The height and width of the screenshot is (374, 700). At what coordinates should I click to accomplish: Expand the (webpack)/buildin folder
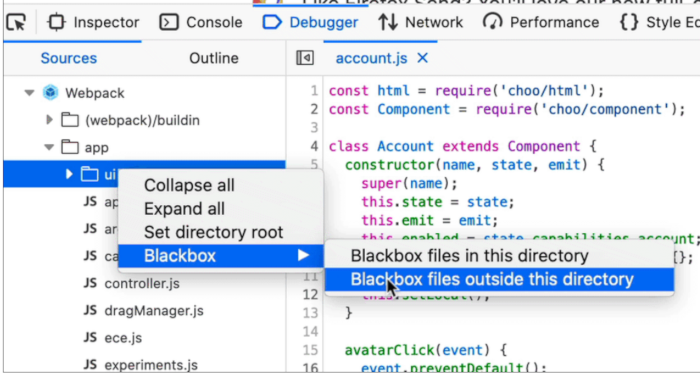(x=50, y=120)
